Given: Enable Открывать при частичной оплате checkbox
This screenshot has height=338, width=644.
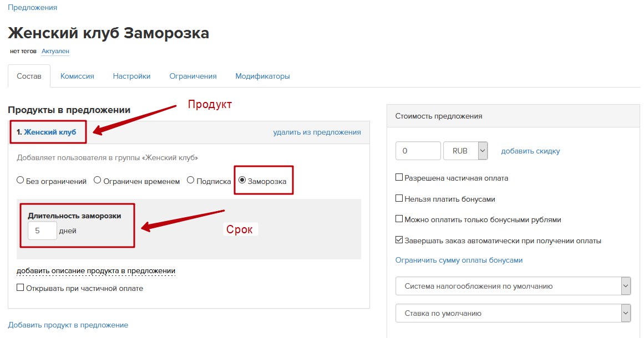Looking at the screenshot, I should [x=20, y=288].
